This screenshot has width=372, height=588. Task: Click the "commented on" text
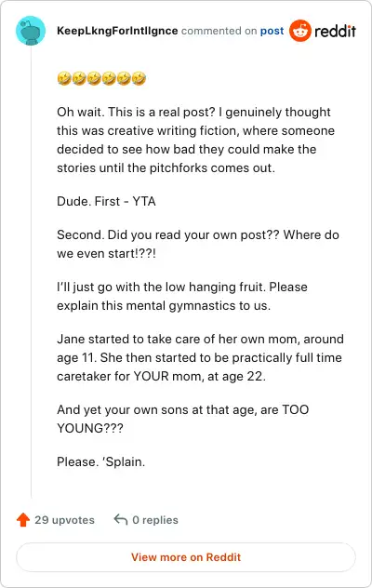click(x=219, y=31)
